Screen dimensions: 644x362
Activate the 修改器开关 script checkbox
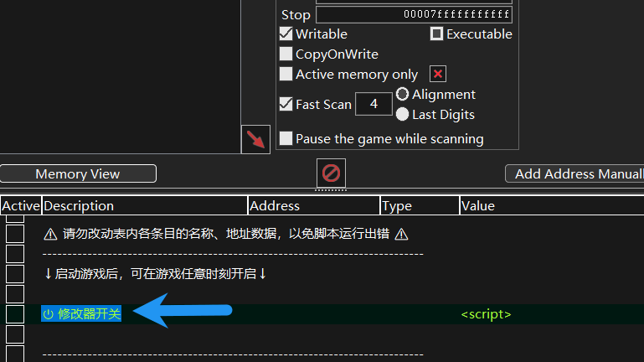(15, 314)
